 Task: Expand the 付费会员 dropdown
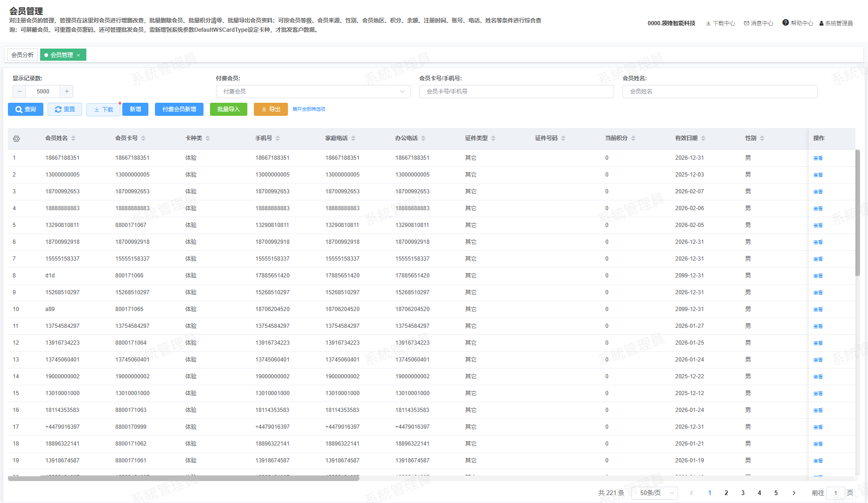pyautogui.click(x=313, y=92)
